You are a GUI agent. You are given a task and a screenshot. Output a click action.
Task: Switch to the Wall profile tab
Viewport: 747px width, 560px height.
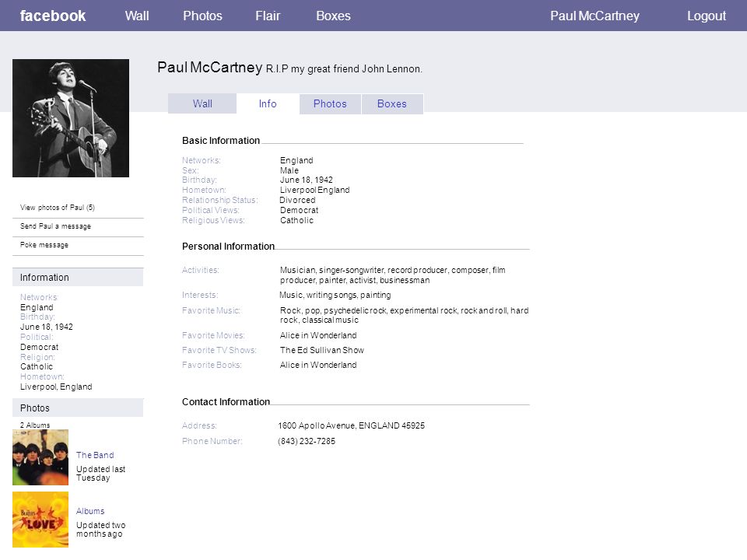coord(202,103)
